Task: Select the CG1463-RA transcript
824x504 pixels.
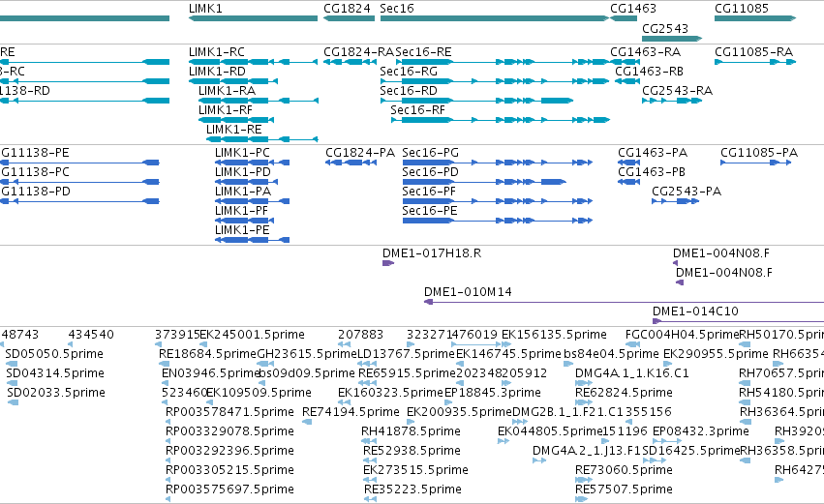Action: 625,62
